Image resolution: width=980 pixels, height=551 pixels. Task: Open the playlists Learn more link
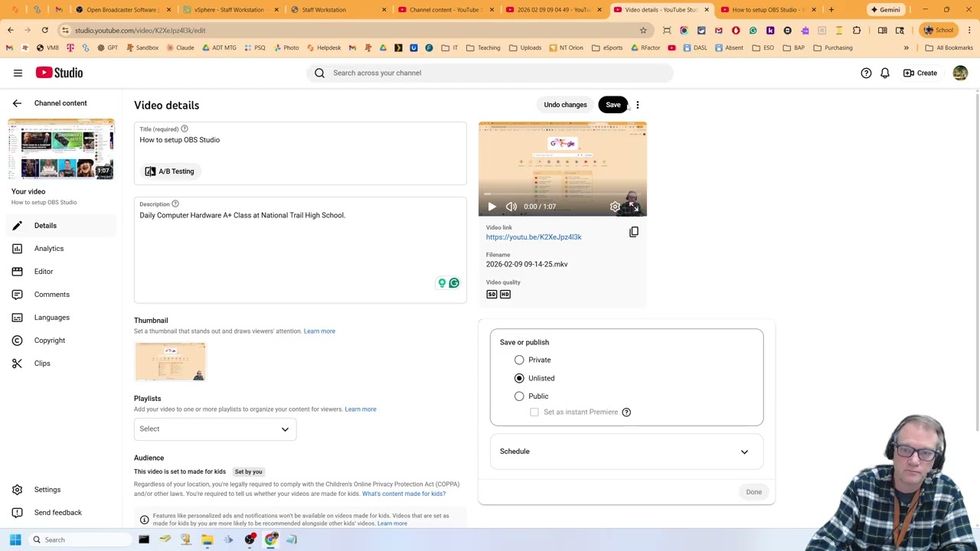coord(361,409)
